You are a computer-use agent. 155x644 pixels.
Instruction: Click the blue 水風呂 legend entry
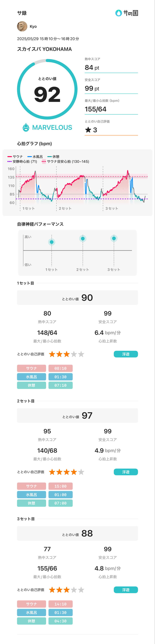35,156
